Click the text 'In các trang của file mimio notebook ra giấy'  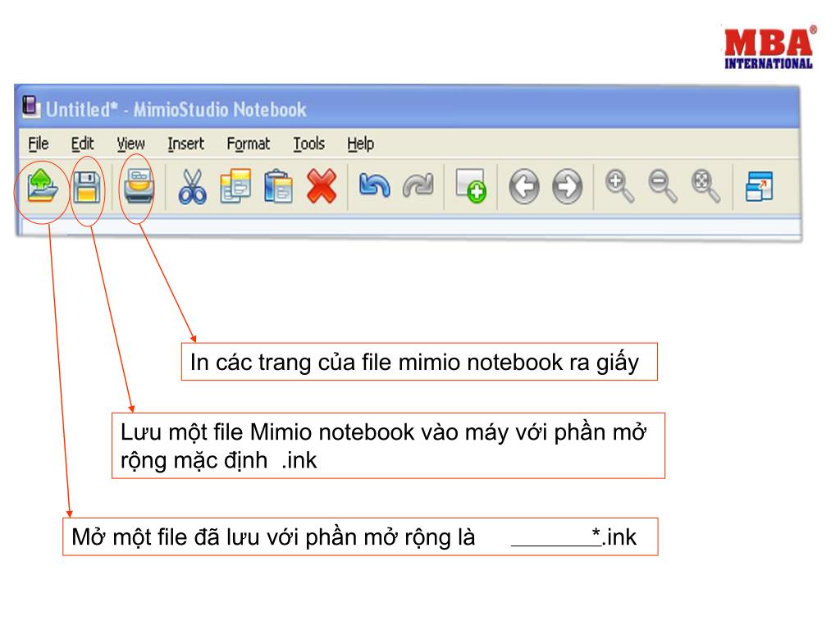pyautogui.click(x=414, y=363)
